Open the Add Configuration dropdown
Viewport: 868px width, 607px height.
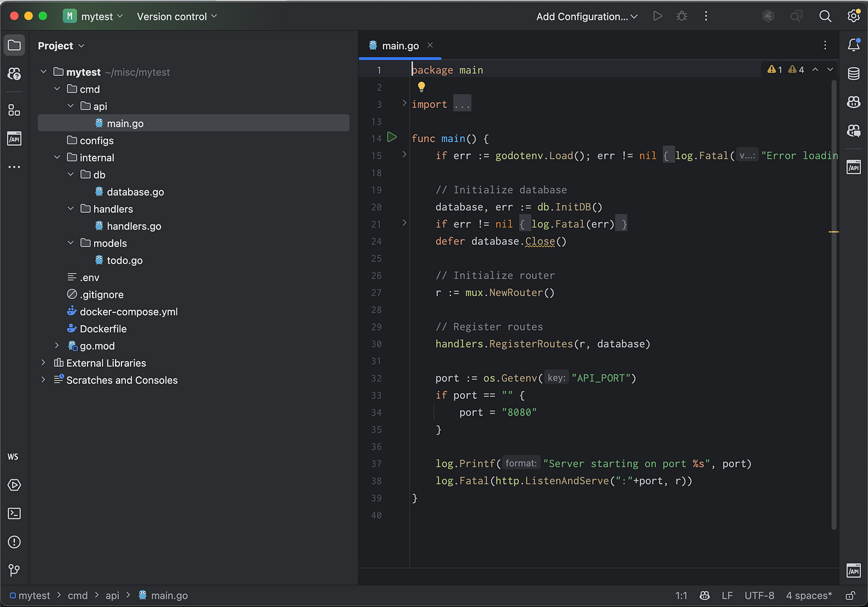point(586,17)
